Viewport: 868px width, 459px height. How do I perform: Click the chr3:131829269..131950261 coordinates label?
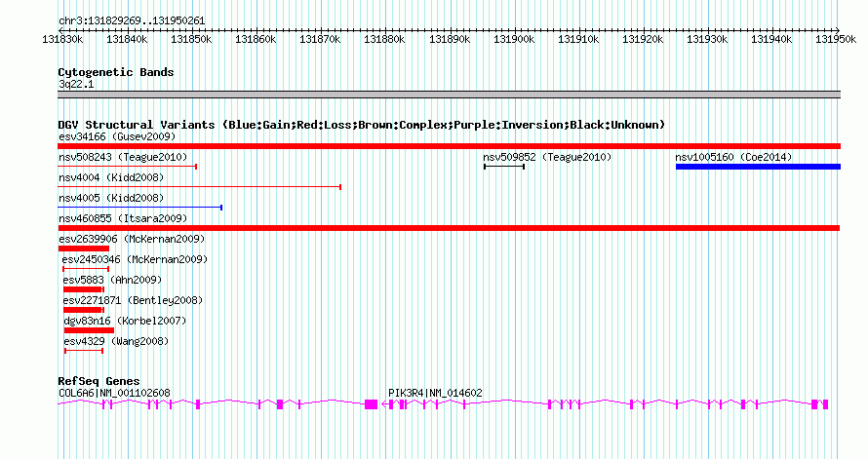point(132,20)
